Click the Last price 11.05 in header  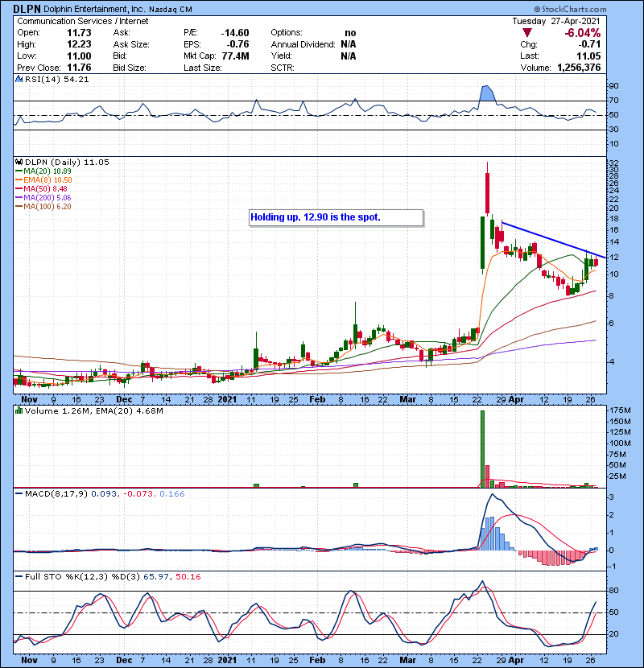(x=588, y=56)
